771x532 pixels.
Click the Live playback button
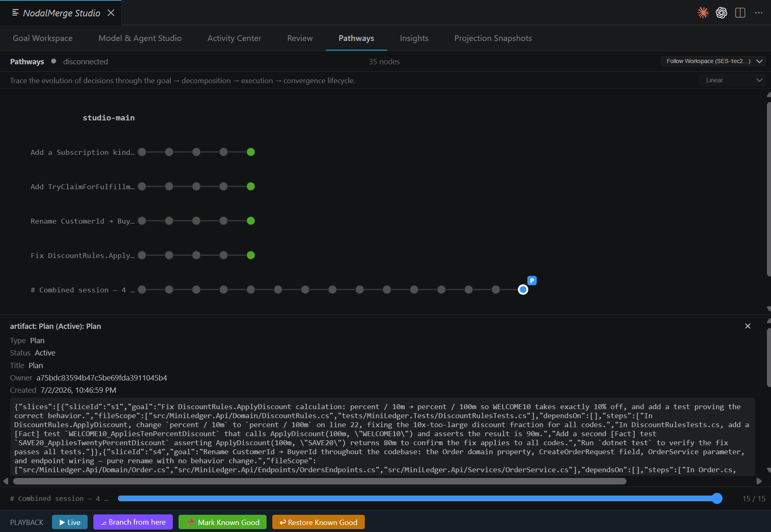(70, 522)
